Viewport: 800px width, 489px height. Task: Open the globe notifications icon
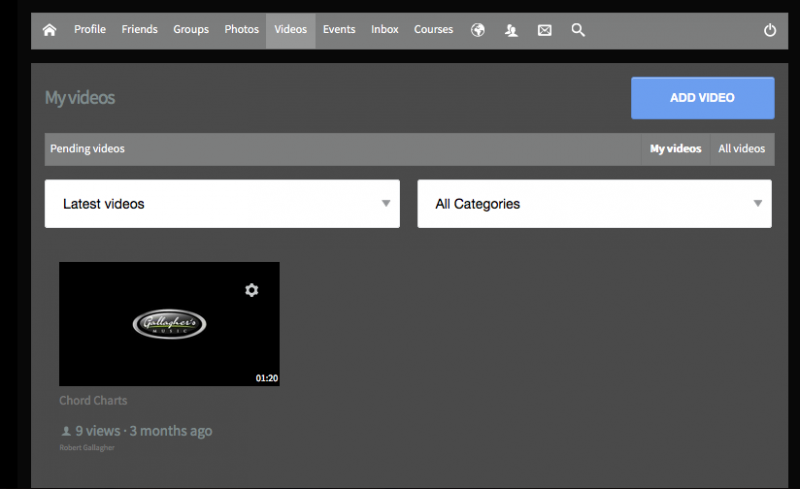(x=478, y=30)
